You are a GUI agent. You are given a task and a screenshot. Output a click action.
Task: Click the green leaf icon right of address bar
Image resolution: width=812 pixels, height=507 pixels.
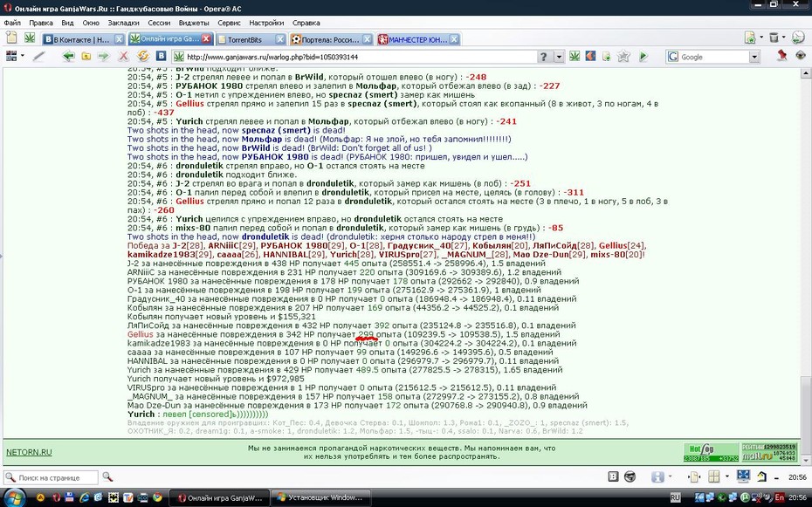[x=575, y=56]
